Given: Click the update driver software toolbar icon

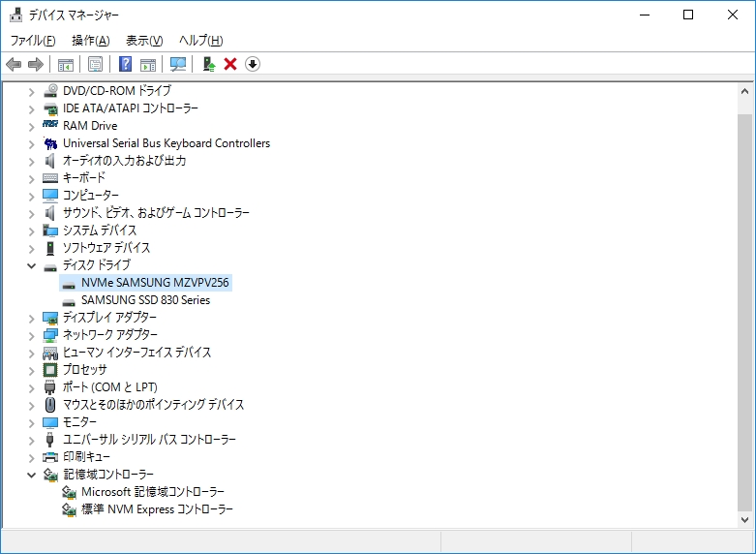Looking at the screenshot, I should [208, 64].
